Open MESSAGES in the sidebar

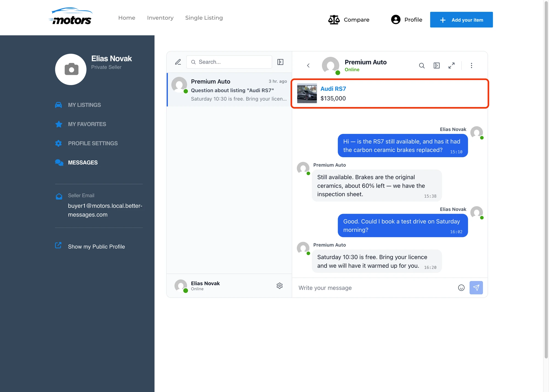pyautogui.click(x=83, y=163)
